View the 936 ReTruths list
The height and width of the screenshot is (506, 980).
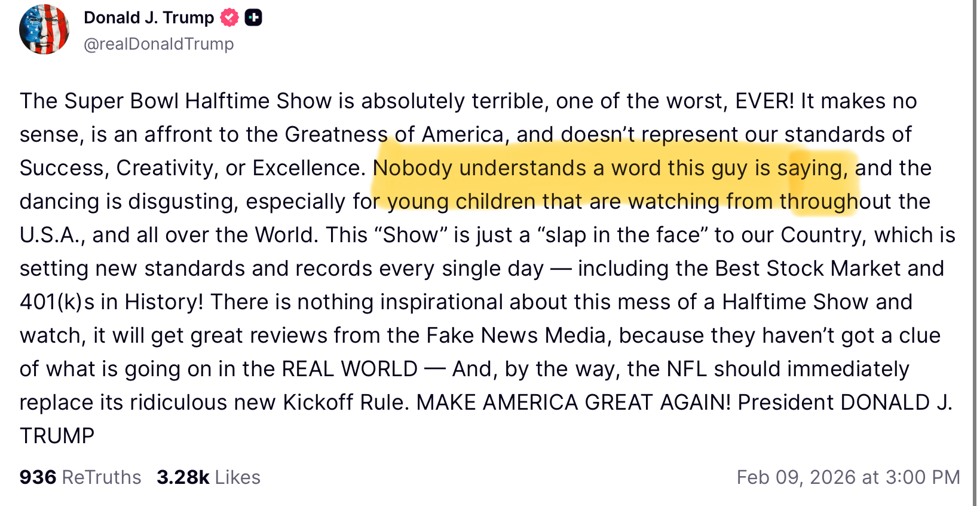pos(80,477)
